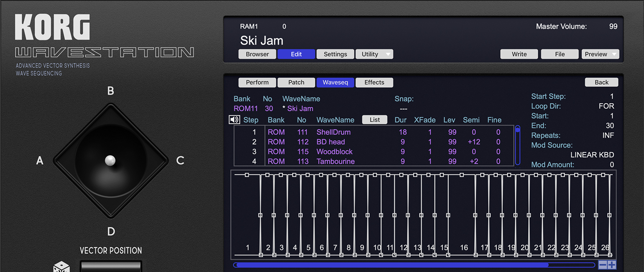Click the speaker audition icon beside Step
644x272 pixels.
234,120
